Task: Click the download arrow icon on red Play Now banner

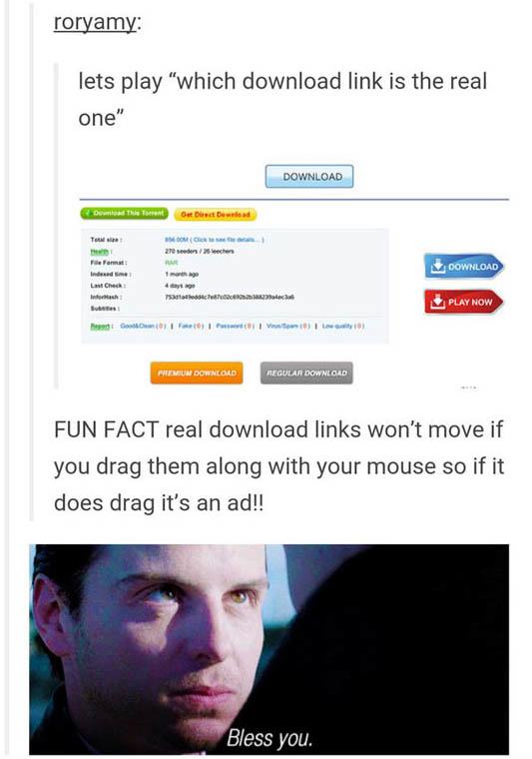Action: 438,301
